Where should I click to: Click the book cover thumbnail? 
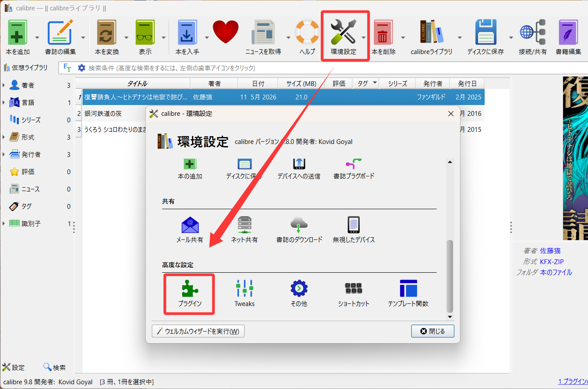tap(575, 158)
